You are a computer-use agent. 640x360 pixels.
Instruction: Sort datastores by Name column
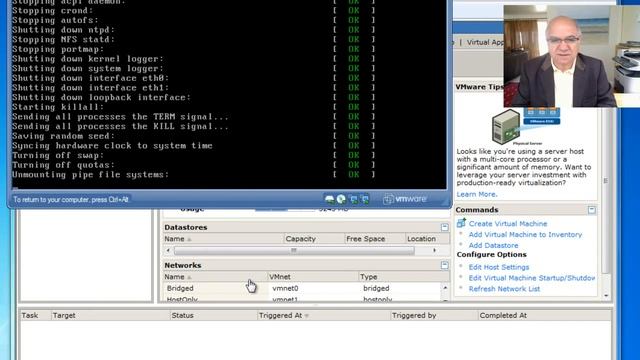(x=223, y=239)
